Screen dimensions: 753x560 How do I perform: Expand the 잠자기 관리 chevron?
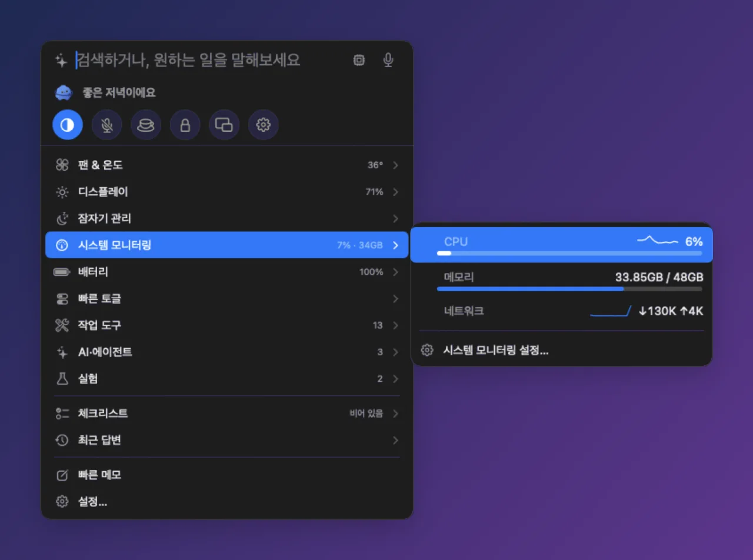point(395,219)
